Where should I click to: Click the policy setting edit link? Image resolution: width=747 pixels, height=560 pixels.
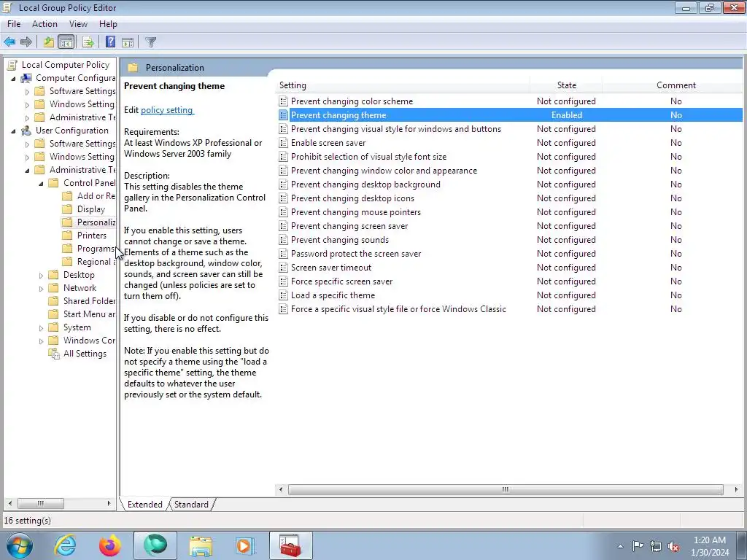click(167, 110)
